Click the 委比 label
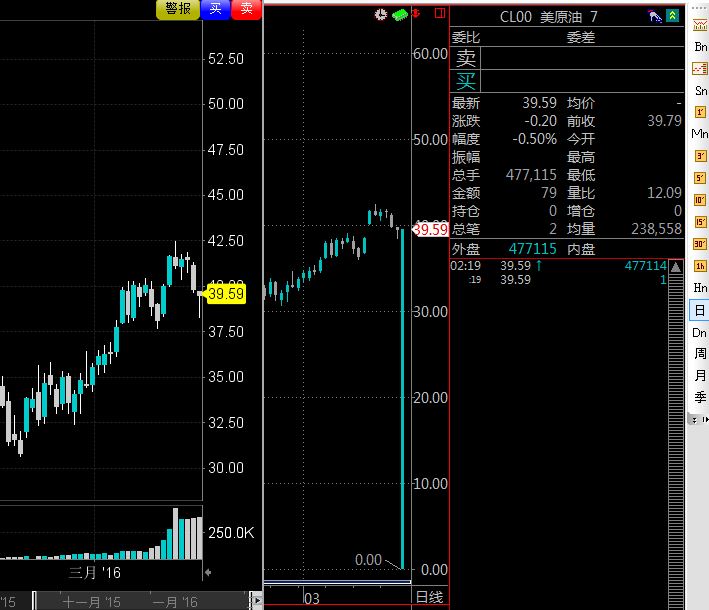Image resolution: width=709 pixels, height=610 pixels. click(x=466, y=38)
